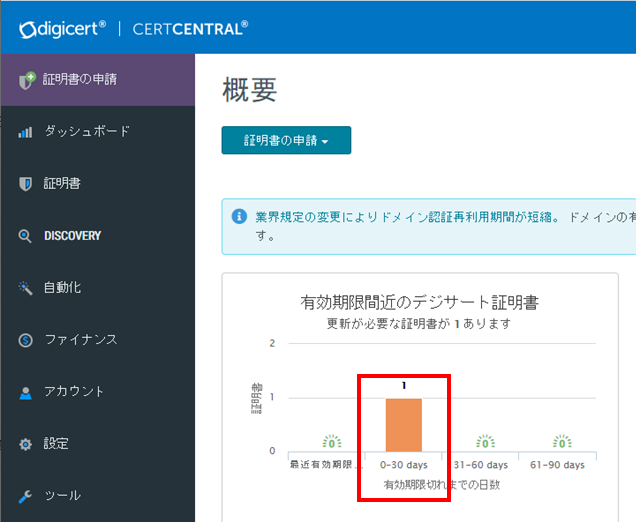Click the 31-60 days axis label

(x=481, y=465)
